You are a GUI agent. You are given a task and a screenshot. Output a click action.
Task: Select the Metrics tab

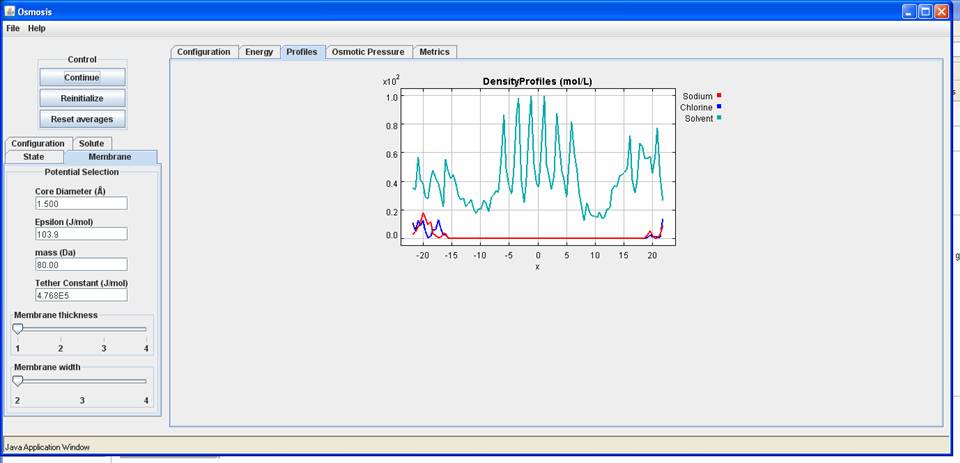point(434,52)
